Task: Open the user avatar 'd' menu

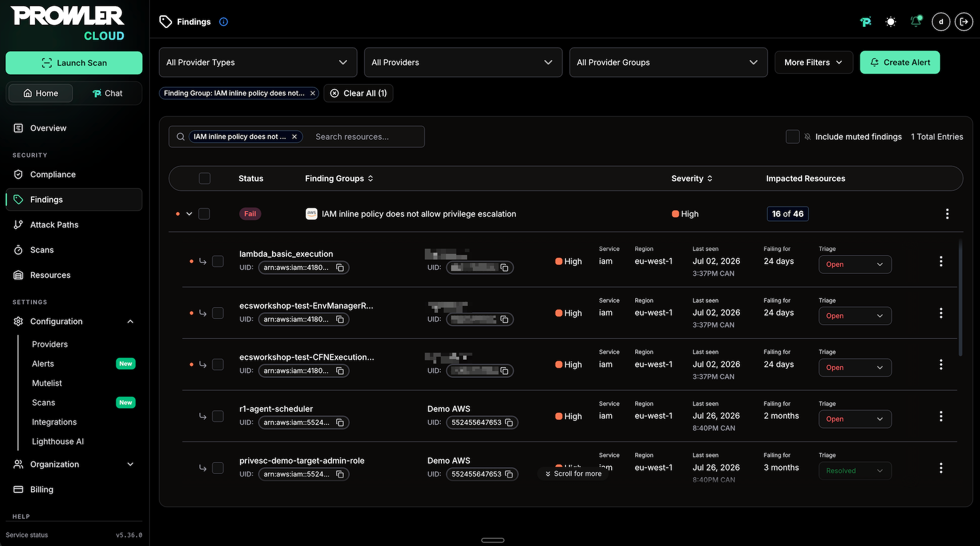Action: coord(941,22)
